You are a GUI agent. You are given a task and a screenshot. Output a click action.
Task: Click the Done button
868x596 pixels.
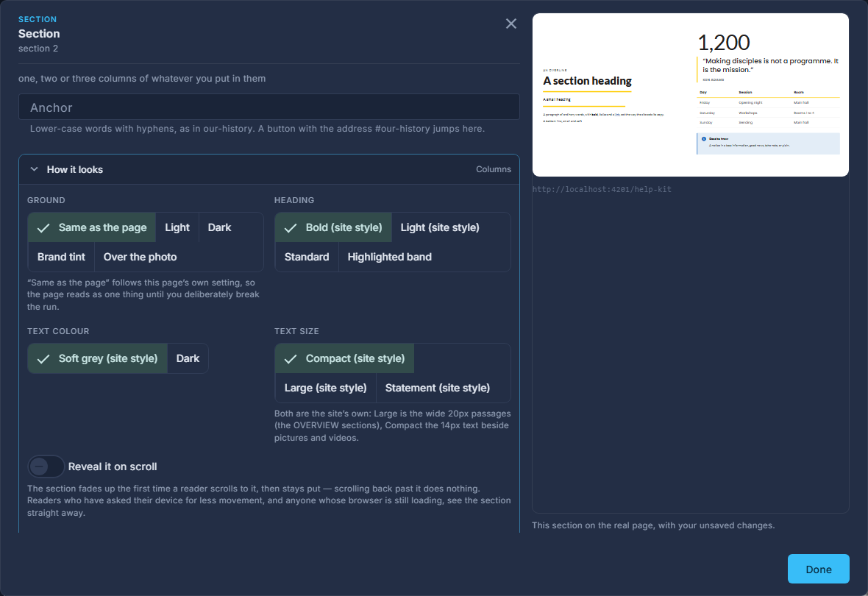(x=818, y=569)
